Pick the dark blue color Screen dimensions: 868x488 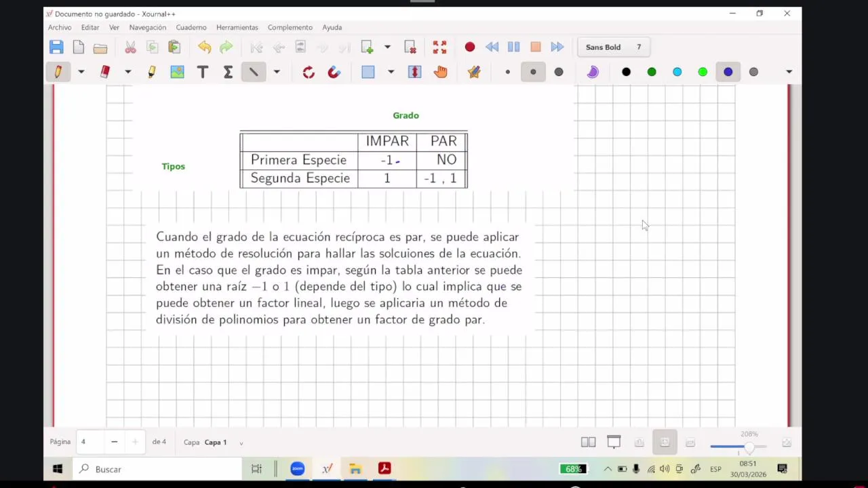(x=728, y=72)
